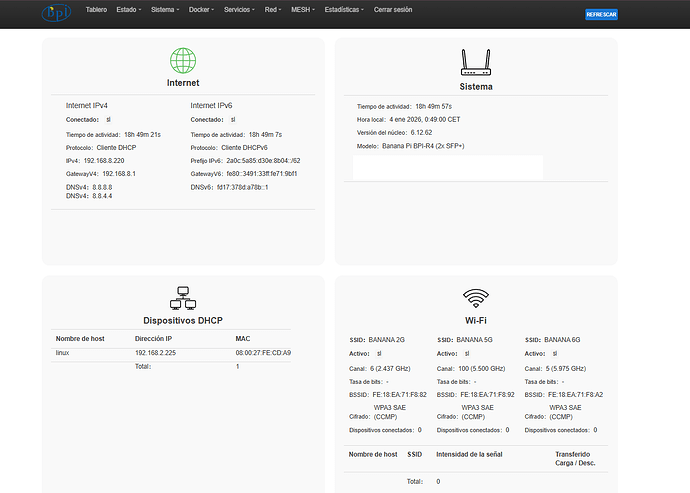Expand the Docker dropdown menu
The image size is (690, 493).
(203, 8)
